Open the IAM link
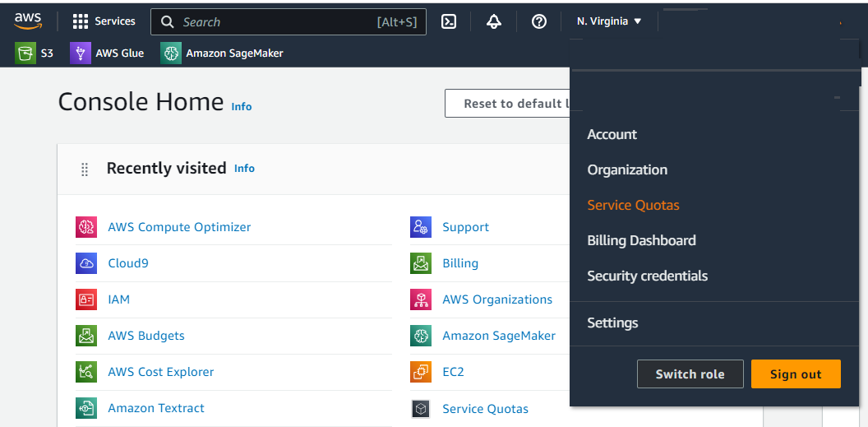Image resolution: width=868 pixels, height=427 pixels. tap(118, 299)
